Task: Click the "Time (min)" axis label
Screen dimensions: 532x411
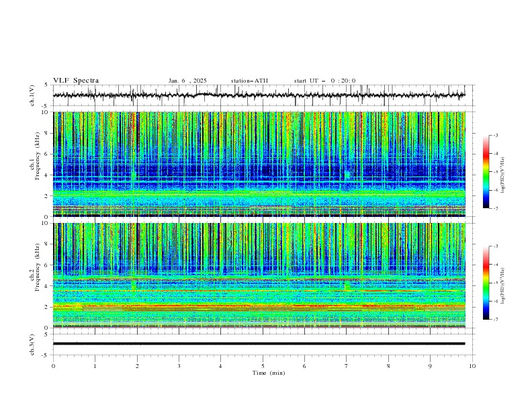Action: coord(269,373)
